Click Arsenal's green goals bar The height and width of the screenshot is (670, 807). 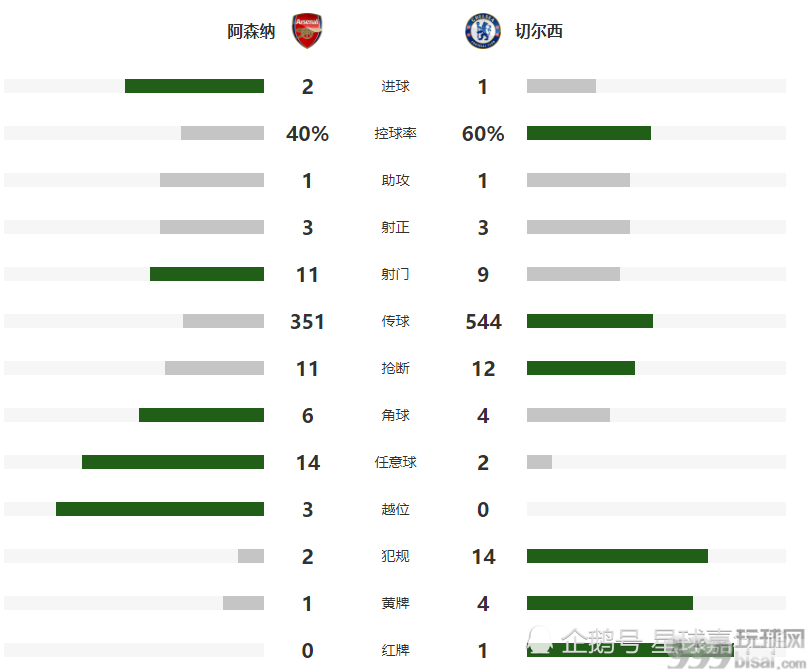195,86
